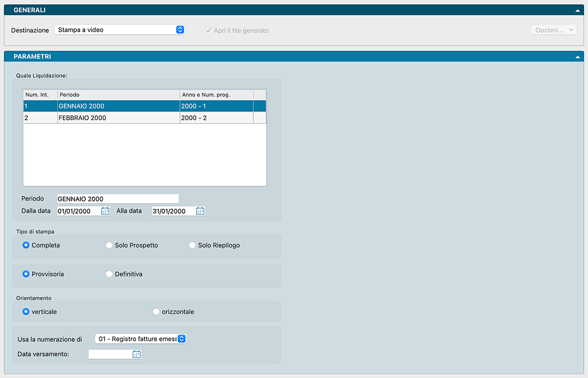Click the Data versamento input field

(x=110, y=355)
